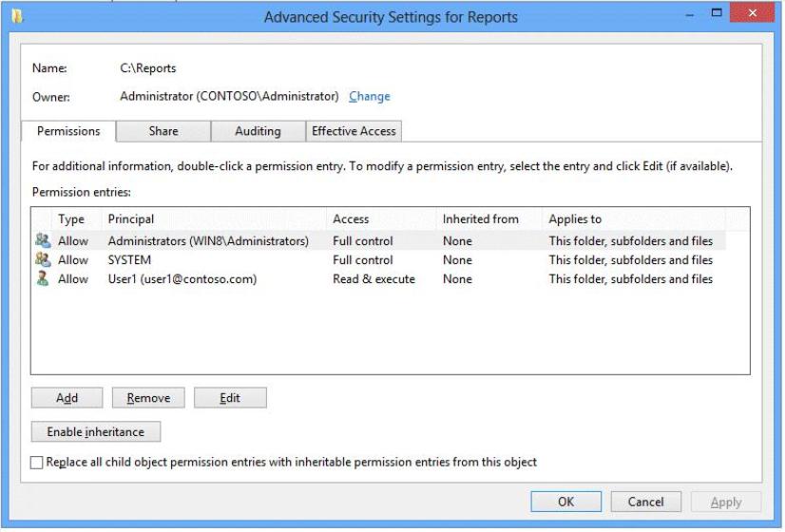Click the Add button

pos(67,398)
